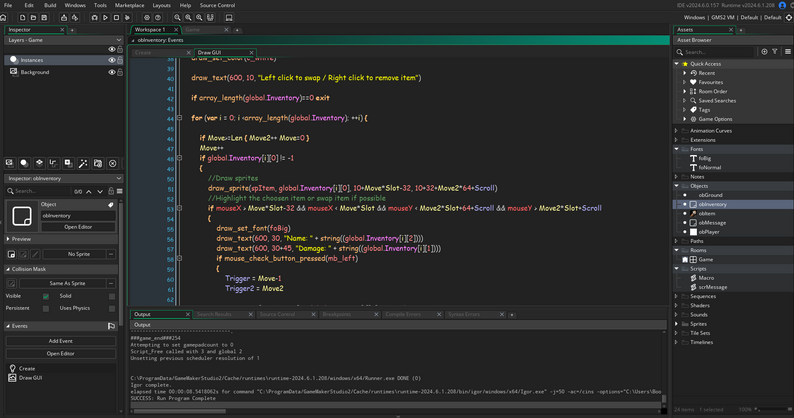This screenshot has width=794, height=418.
Task: Click the laptop mode monitor icon
Action: tap(229, 17)
